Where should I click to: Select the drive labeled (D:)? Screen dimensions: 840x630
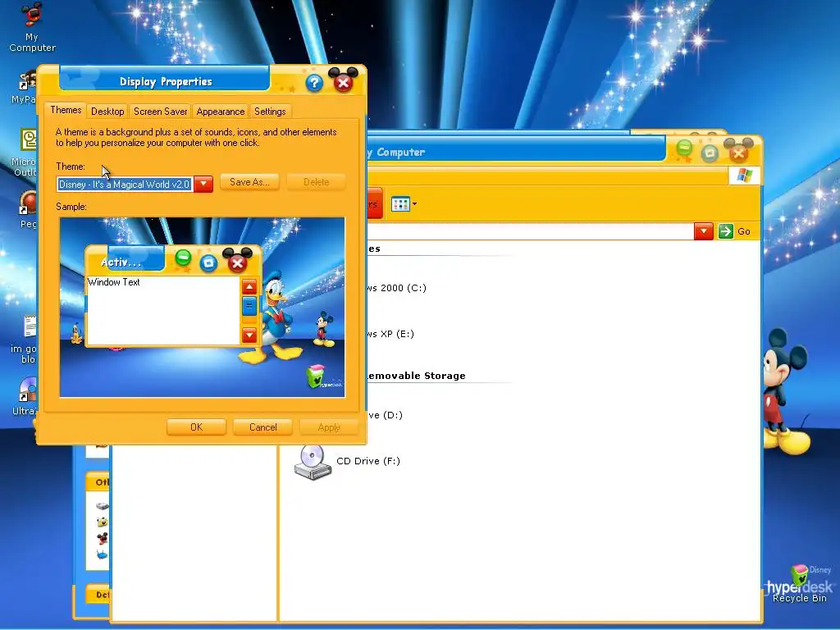(x=386, y=414)
